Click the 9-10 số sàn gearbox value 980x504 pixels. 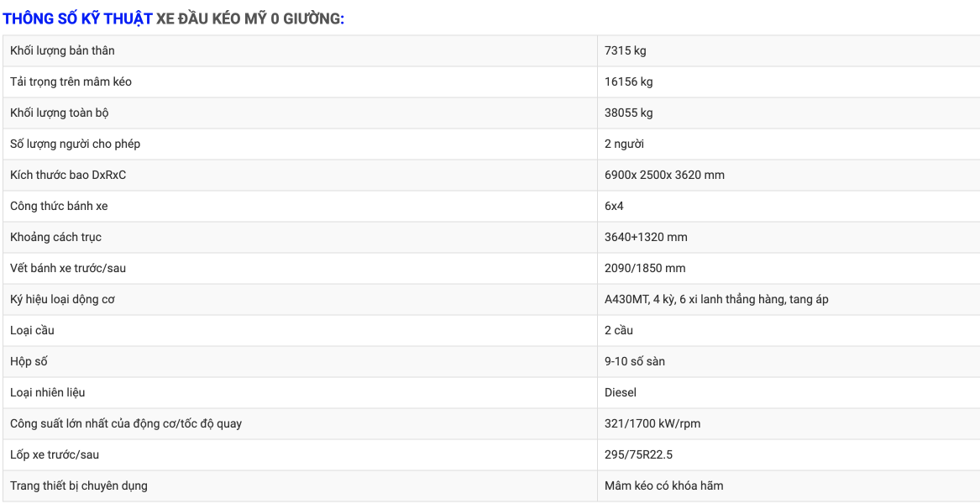[634, 361]
